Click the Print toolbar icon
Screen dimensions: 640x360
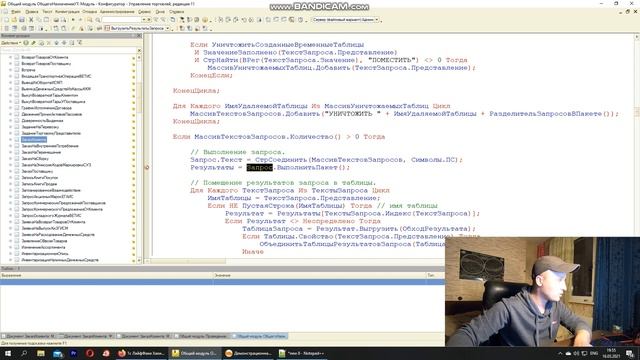pos(56,20)
